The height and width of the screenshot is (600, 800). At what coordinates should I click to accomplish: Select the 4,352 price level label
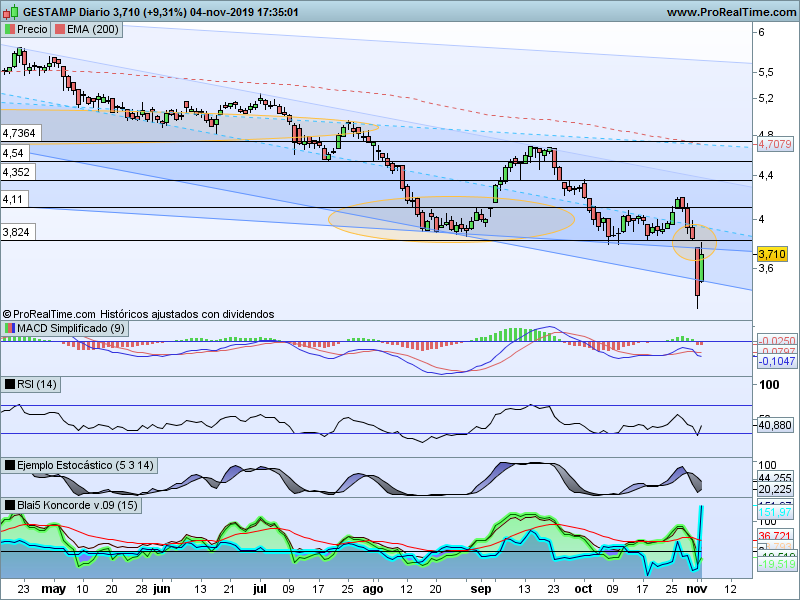(x=17, y=172)
